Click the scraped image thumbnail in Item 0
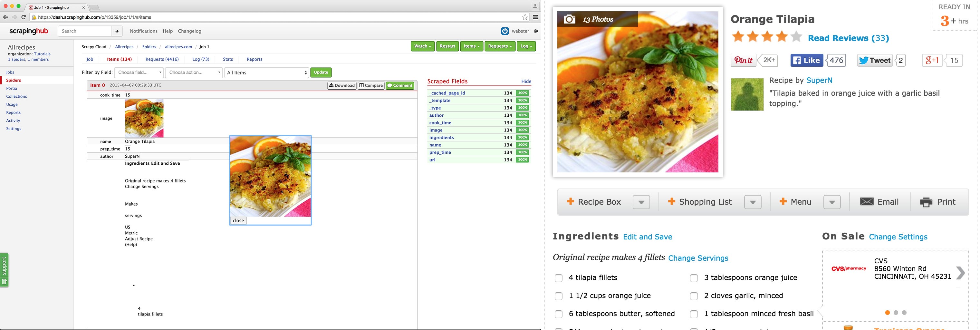Viewport: 980px width, 330px height. pos(144,118)
